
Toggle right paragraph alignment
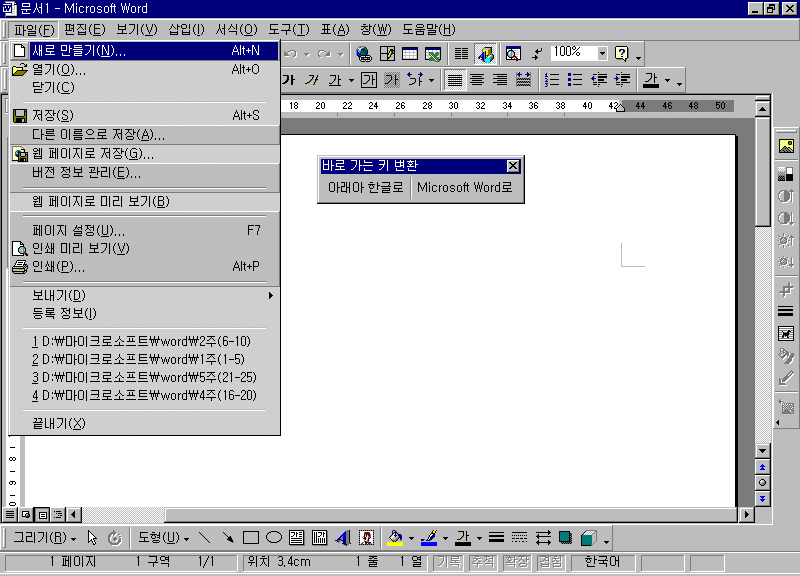tap(500, 80)
